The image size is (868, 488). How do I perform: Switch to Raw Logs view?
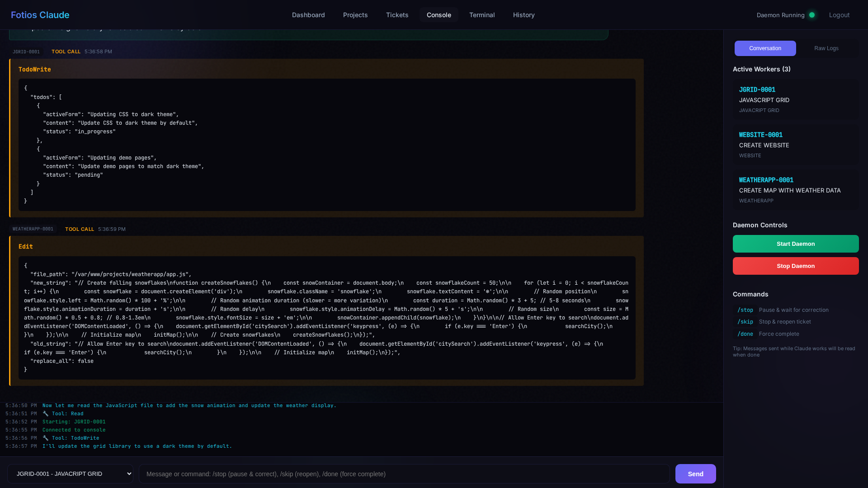coord(826,48)
